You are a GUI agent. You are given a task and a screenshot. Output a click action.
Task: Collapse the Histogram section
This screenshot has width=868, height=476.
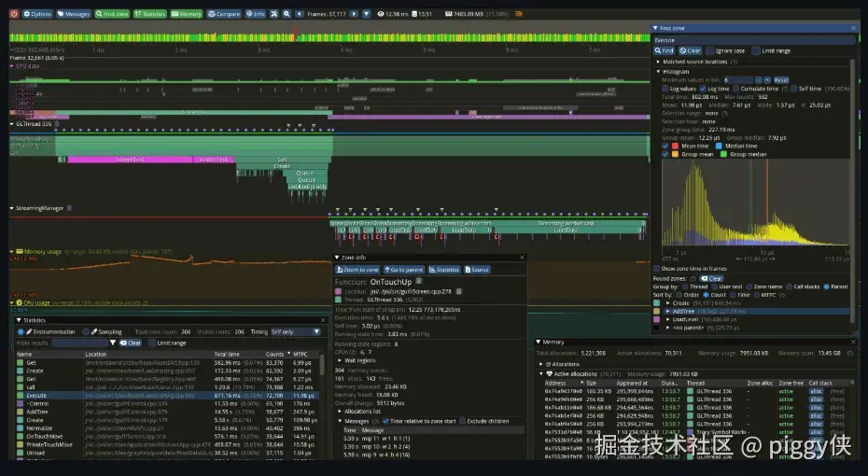(x=658, y=71)
